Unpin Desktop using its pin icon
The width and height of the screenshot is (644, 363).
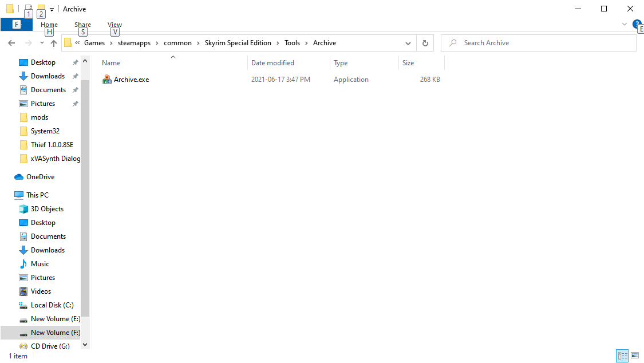[75, 62]
